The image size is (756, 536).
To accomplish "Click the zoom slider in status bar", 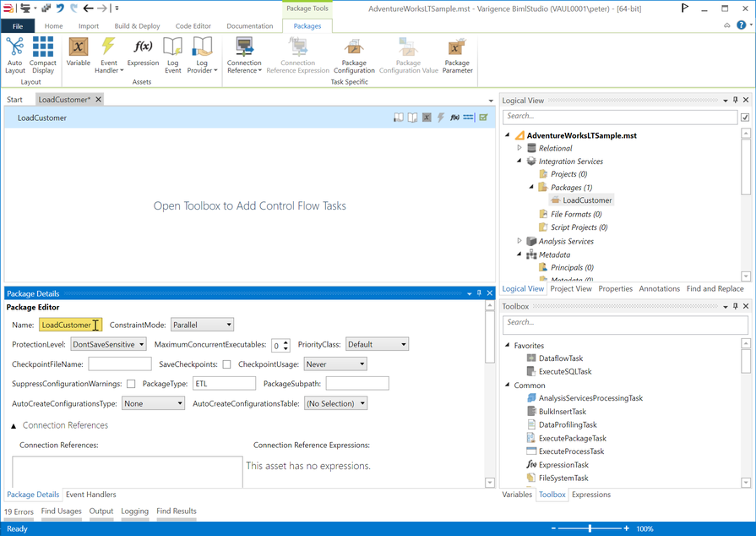I will pos(590,528).
